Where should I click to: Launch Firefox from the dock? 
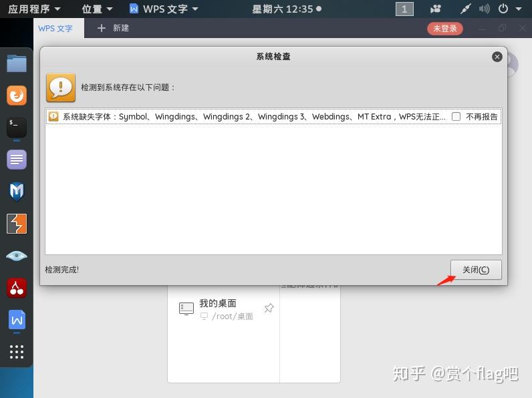[x=17, y=95]
